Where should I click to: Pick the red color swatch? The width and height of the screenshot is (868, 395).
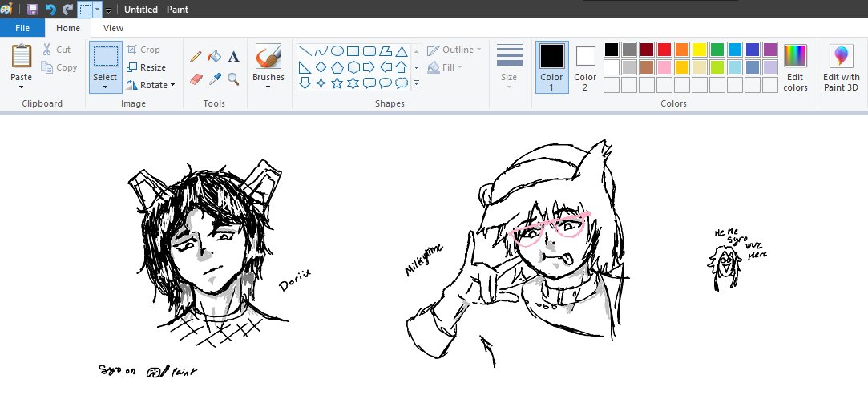pos(664,49)
